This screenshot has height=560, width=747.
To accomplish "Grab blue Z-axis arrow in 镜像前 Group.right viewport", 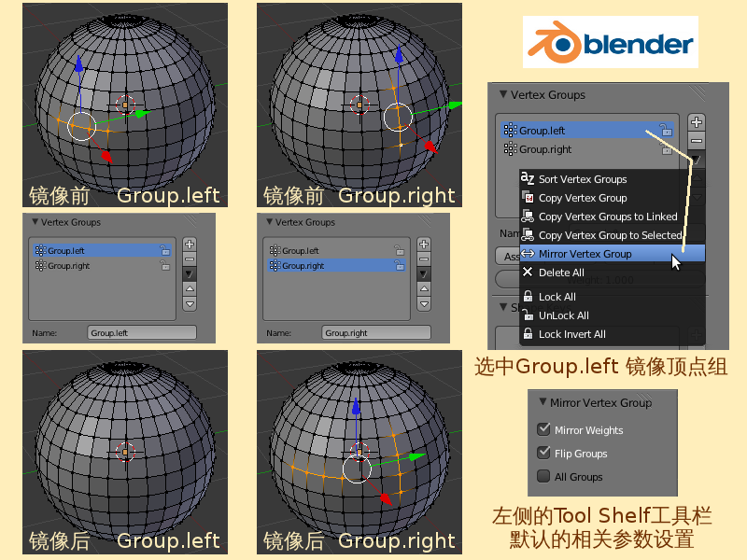I will point(400,55).
